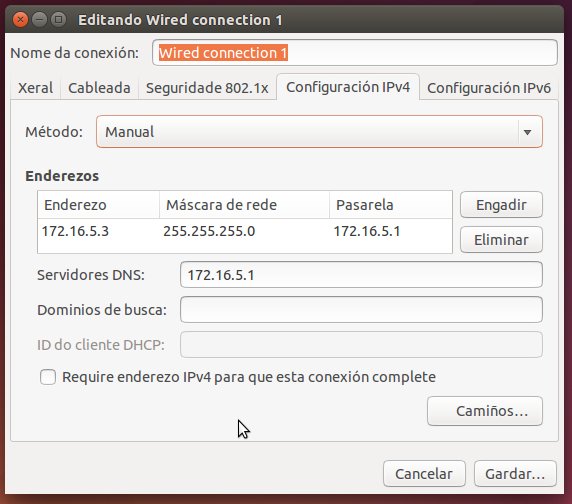The width and height of the screenshot is (572, 504).
Task: Select address cell 172.16.5.3
Action: pos(75,231)
